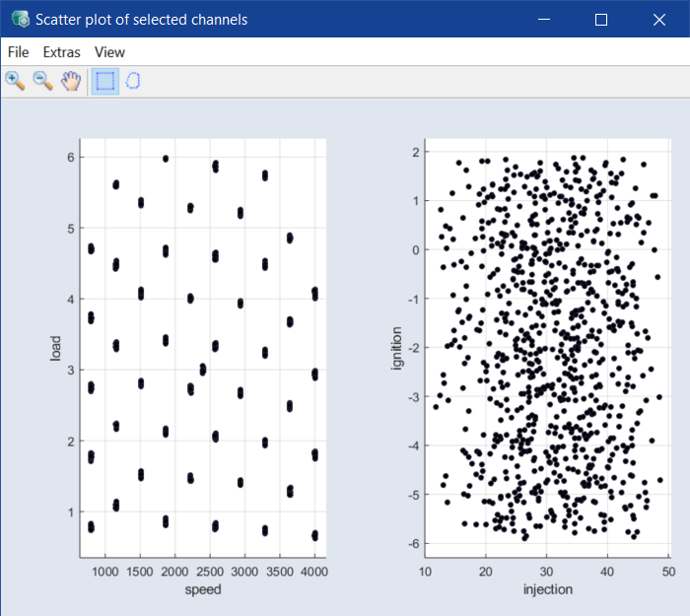Select the zoom out magnifier tool
690x616 pixels.
click(42, 81)
